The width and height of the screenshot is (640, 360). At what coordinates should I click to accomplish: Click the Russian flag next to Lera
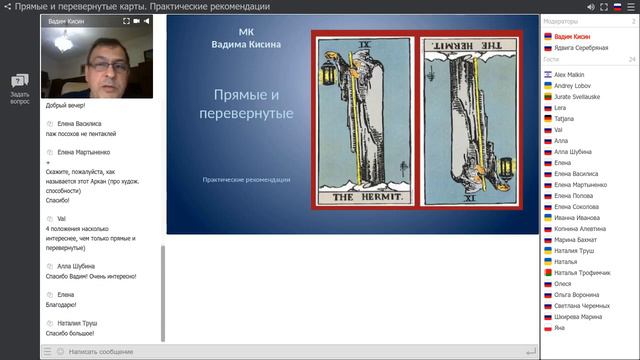(548, 108)
